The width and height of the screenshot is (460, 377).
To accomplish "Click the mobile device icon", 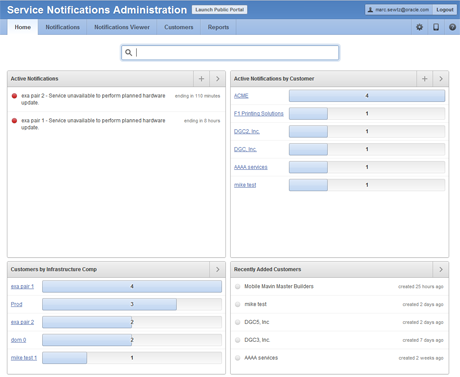I will click(x=436, y=27).
